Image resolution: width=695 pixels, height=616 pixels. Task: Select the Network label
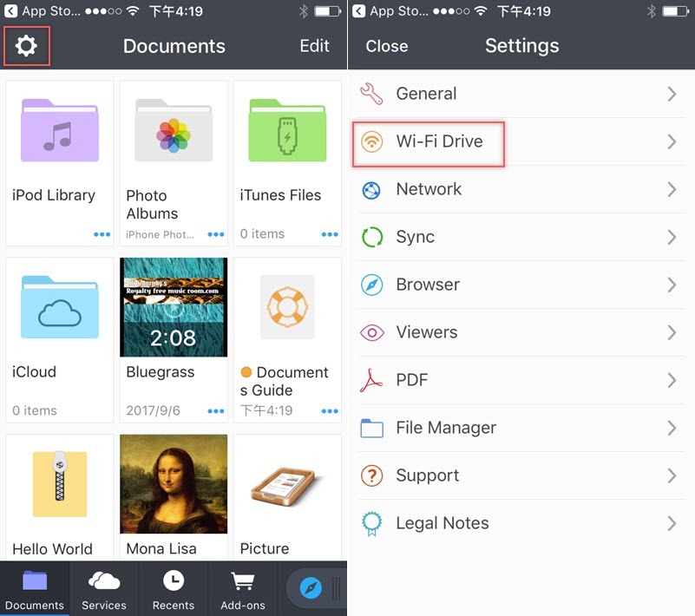click(x=429, y=189)
